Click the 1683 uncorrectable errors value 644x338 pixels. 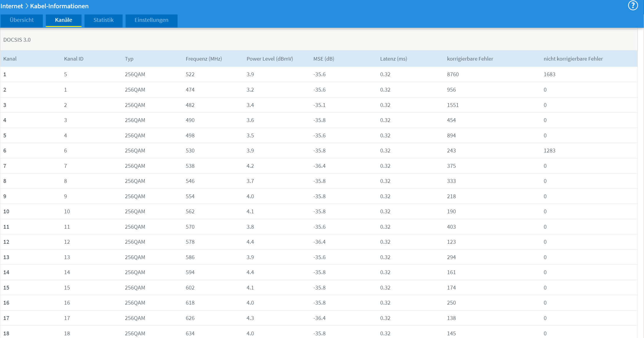click(549, 74)
